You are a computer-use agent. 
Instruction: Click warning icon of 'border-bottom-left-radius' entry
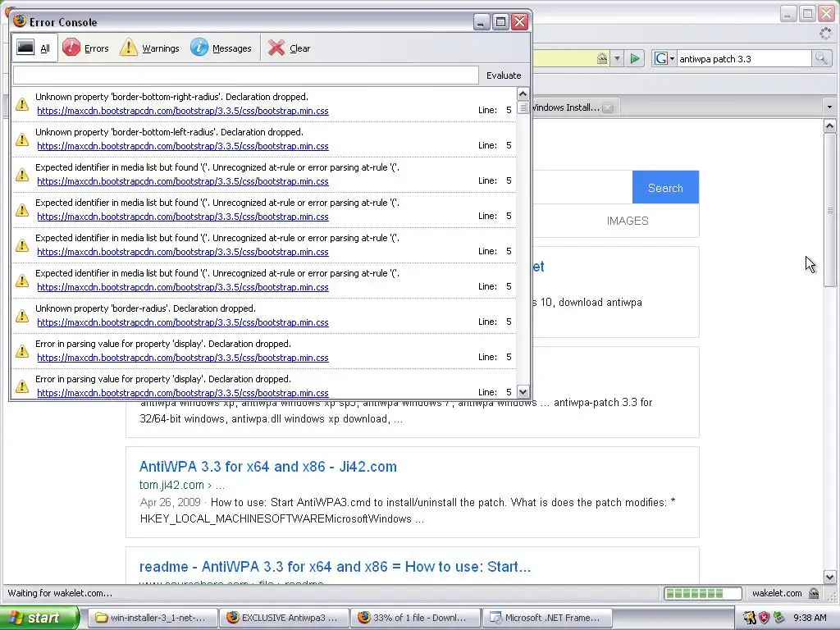(x=22, y=139)
